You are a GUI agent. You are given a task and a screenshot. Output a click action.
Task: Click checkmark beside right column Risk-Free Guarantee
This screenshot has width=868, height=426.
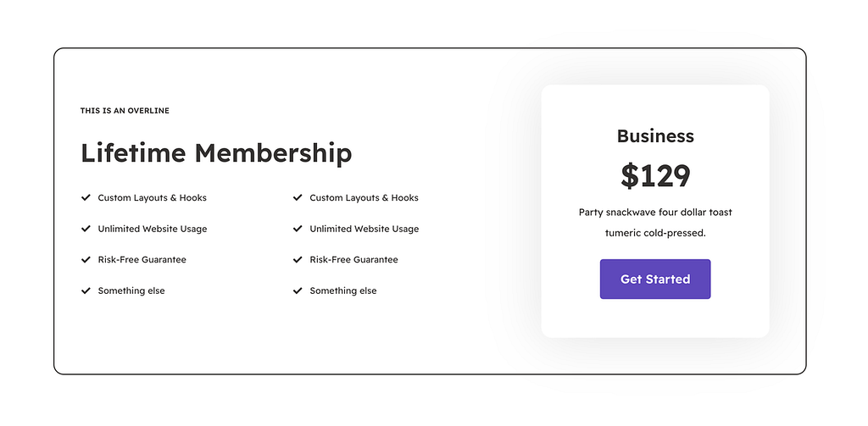click(x=298, y=259)
